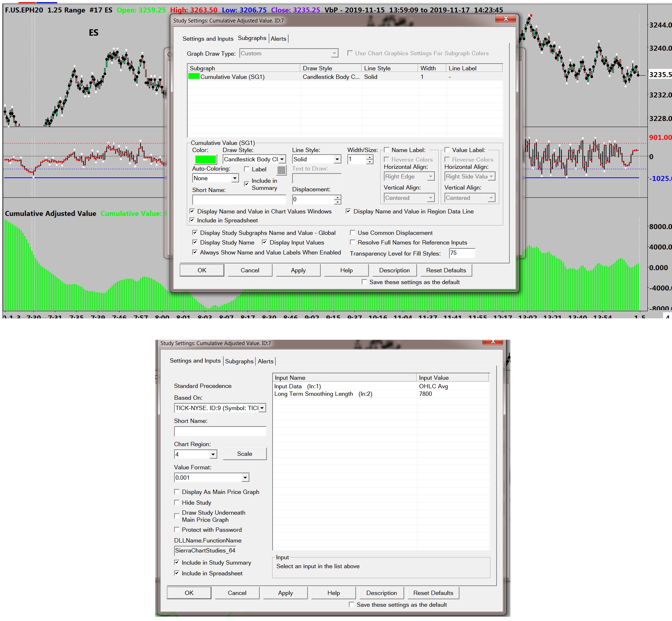Image resolution: width=672 pixels, height=621 pixels.
Task: Switch to Settings and Inputs tab above Graph Draw Type
Action: (208, 39)
